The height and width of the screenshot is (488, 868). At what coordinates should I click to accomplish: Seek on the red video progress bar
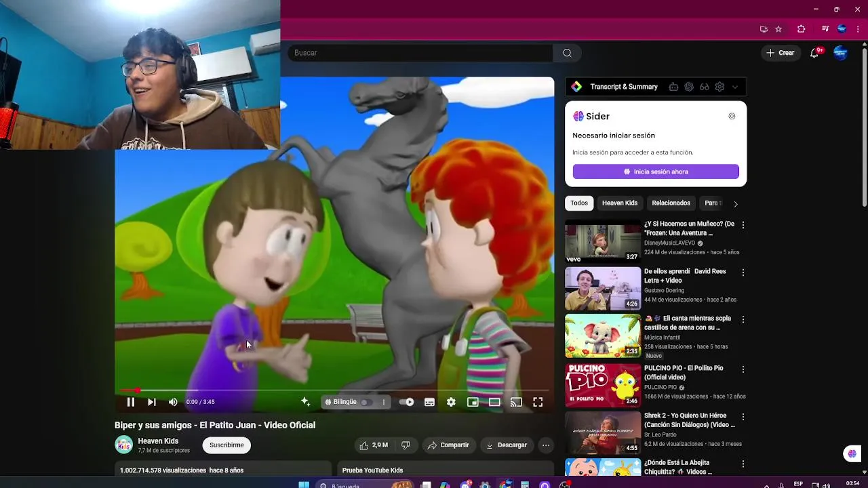tap(334, 390)
